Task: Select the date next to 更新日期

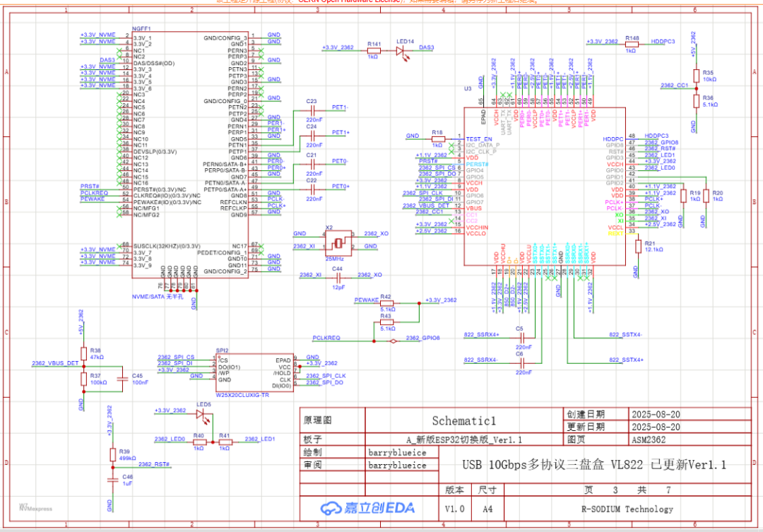Action: 656,427
